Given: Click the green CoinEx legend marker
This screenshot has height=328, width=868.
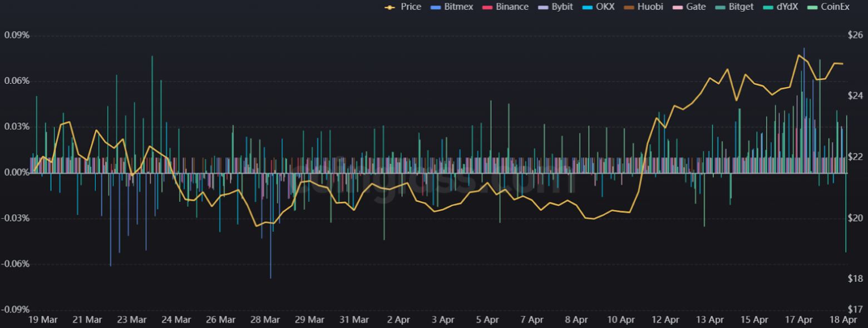Looking at the screenshot, I should click(x=814, y=7).
